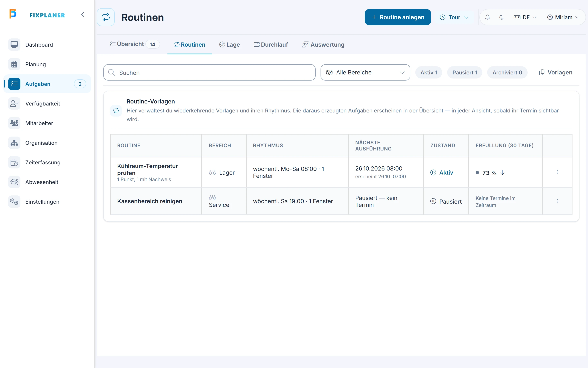Viewport: 588px width, 368px height.
Task: Open the Miriam user menu
Action: [563, 17]
